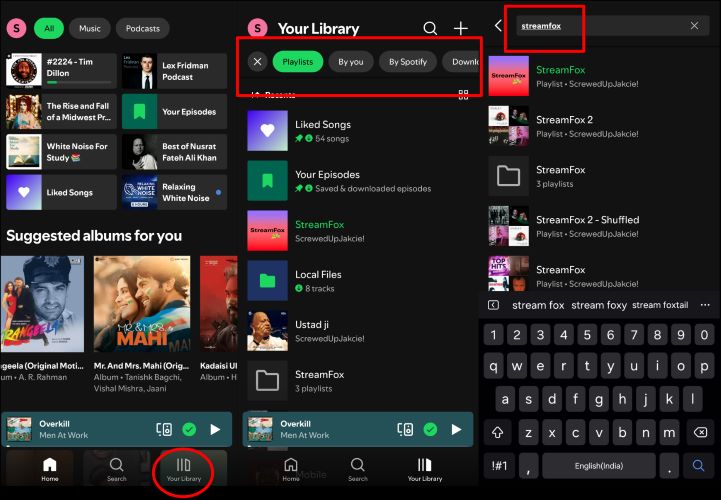Toggle the By you filter chip
The height and width of the screenshot is (500, 721).
(351, 62)
